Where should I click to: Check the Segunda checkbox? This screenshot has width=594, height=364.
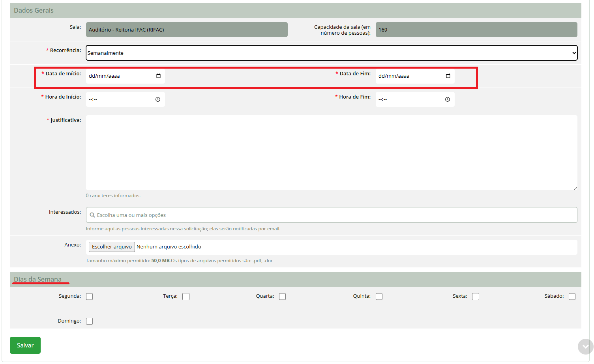tap(90, 297)
